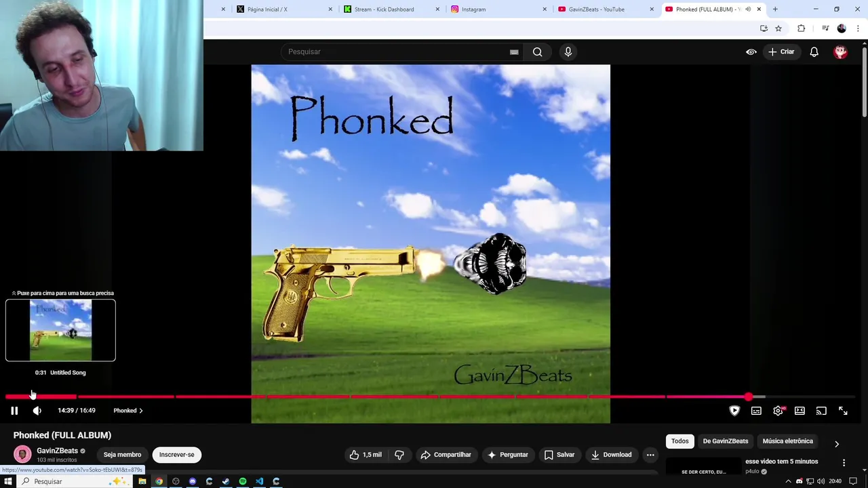The width and height of the screenshot is (868, 488).
Task: Click the shield play icon in player controls
Action: (x=734, y=411)
